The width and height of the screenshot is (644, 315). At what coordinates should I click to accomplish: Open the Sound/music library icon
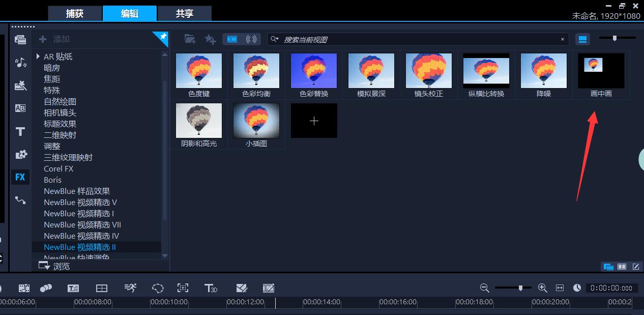click(x=20, y=63)
